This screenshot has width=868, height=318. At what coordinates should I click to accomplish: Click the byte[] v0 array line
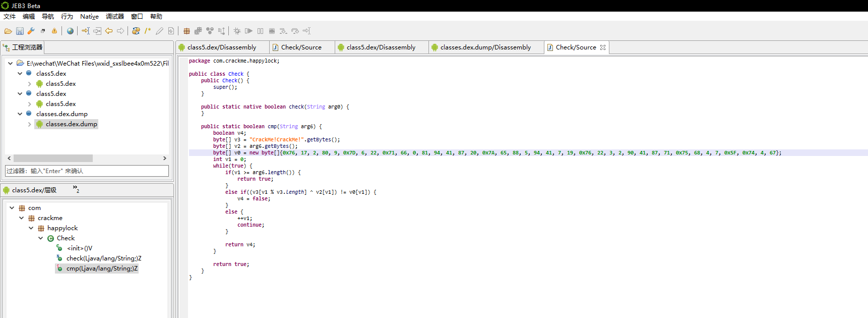tap(497, 152)
